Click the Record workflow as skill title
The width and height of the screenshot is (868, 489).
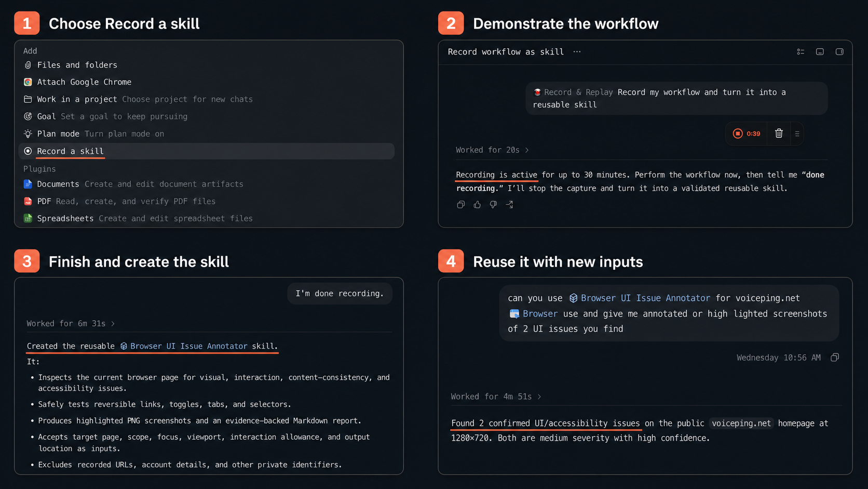point(506,52)
